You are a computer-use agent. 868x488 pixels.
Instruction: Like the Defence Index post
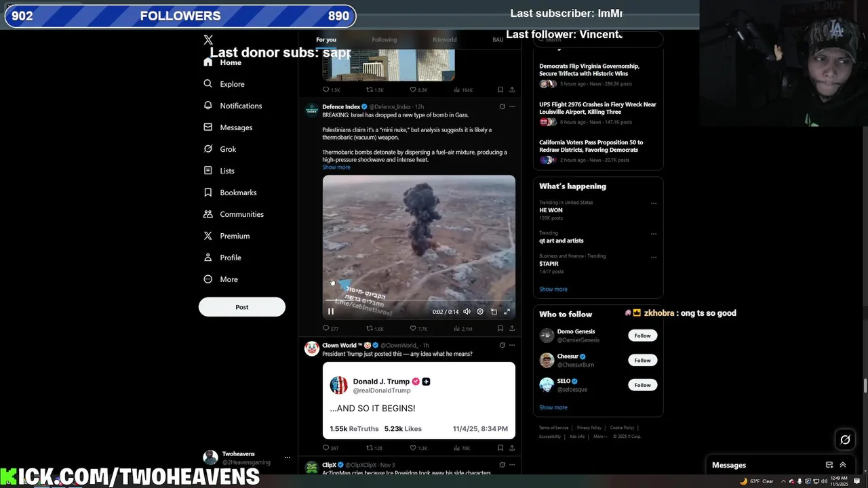pos(418,328)
